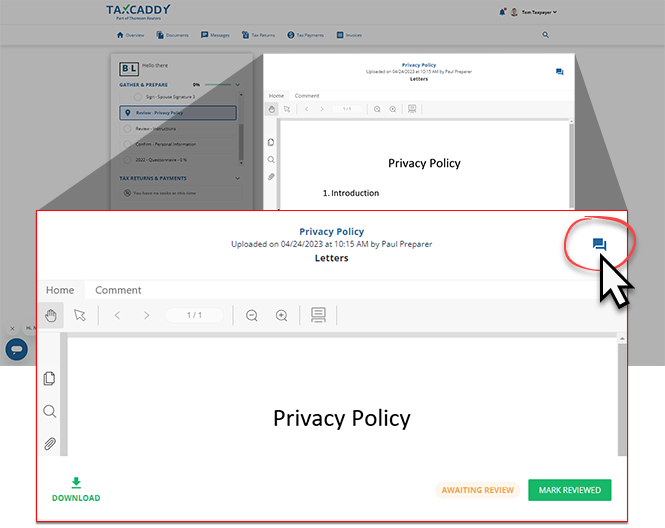
Task: Switch to the Comment tab in the enlarged callout
Action: [x=118, y=290]
